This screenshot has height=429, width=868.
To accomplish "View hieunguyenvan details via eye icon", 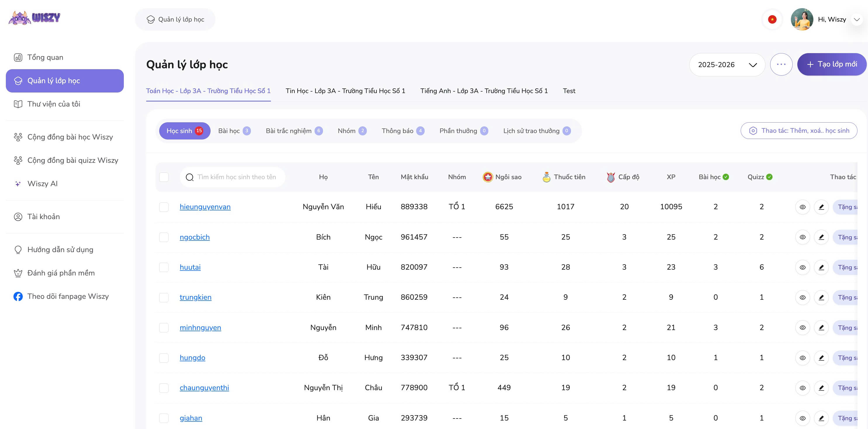I will 802,207.
